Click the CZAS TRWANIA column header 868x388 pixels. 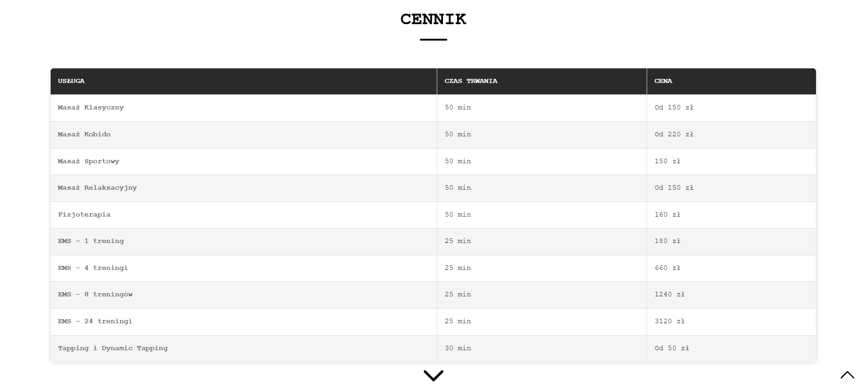(x=471, y=81)
